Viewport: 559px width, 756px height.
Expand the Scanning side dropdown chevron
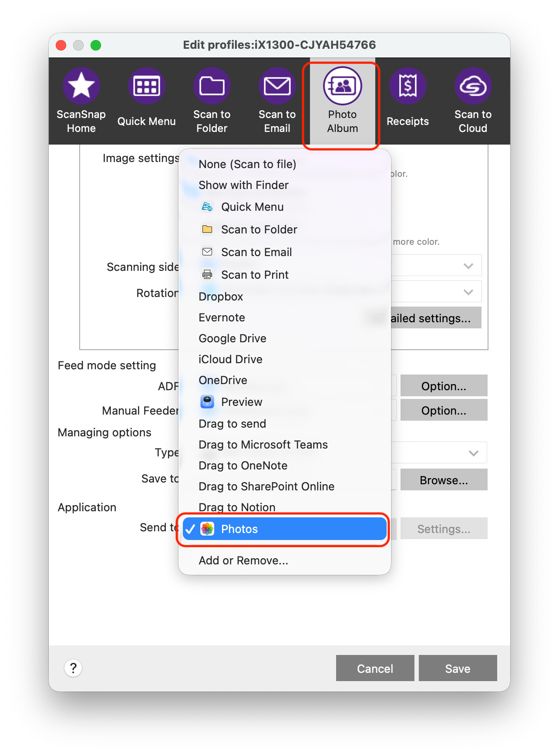pos(468,266)
